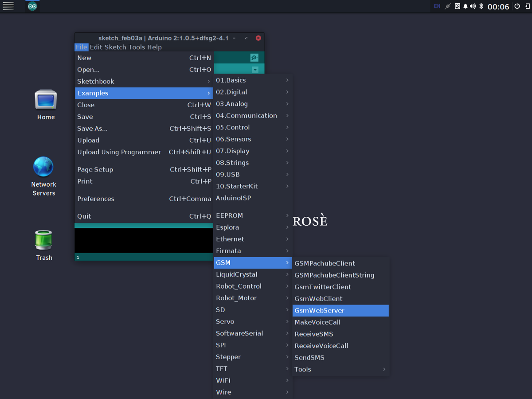Image resolution: width=532 pixels, height=399 pixels.
Task: Click the EN keyboard layout indicator
Action: point(437,6)
